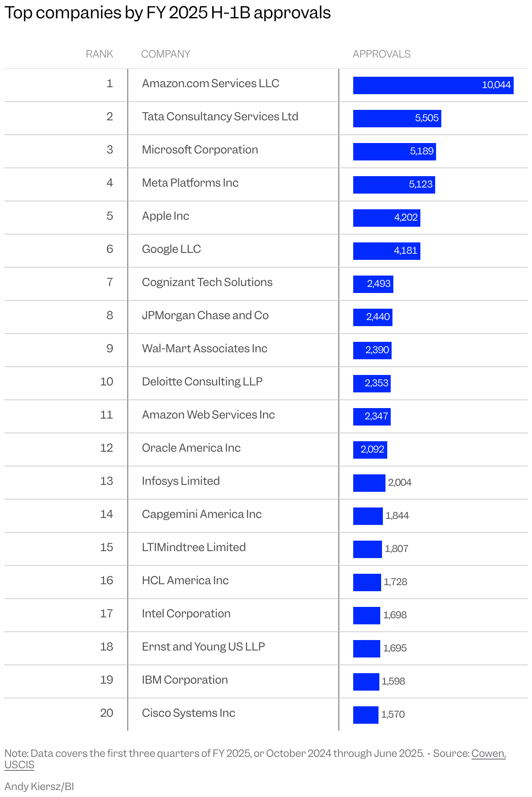Select the Infosys Limited value label 2,004
532x797 pixels.
[400, 482]
